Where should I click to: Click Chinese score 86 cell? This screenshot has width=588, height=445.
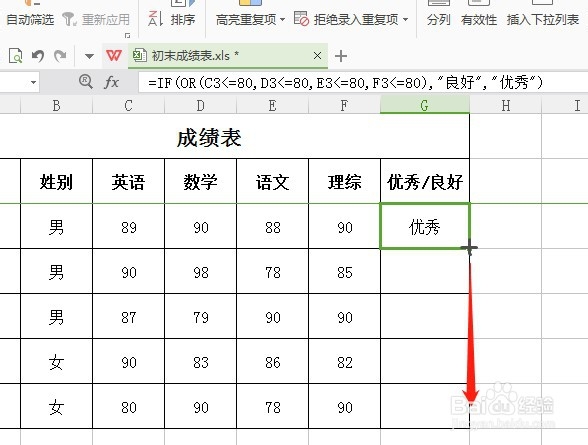point(272,362)
